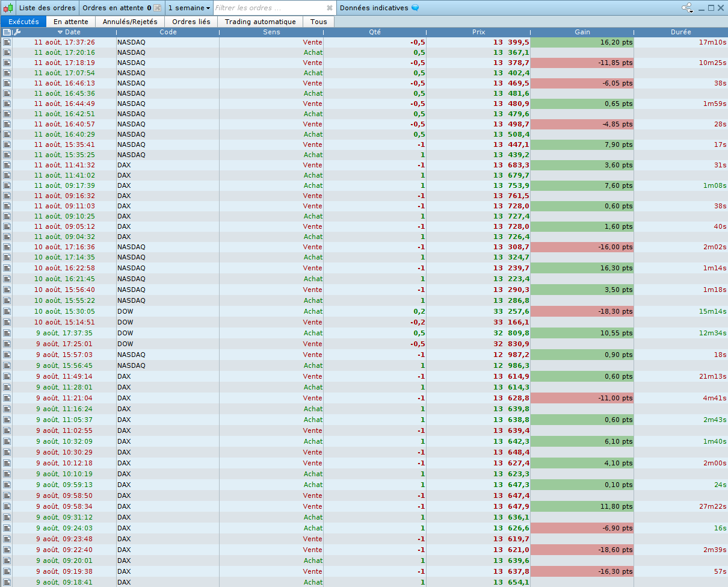The image size is (728, 587).
Task: Click the price 12 987,2
Action: pos(511,355)
